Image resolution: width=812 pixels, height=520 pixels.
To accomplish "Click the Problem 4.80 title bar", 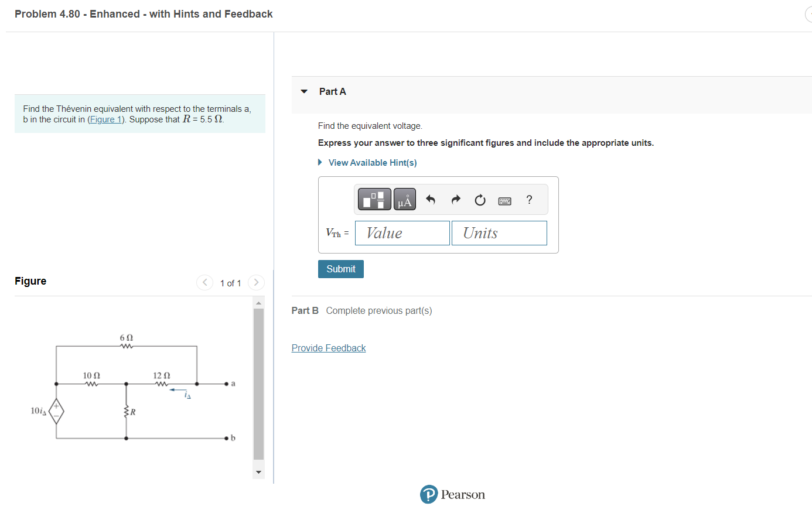I will pos(144,13).
